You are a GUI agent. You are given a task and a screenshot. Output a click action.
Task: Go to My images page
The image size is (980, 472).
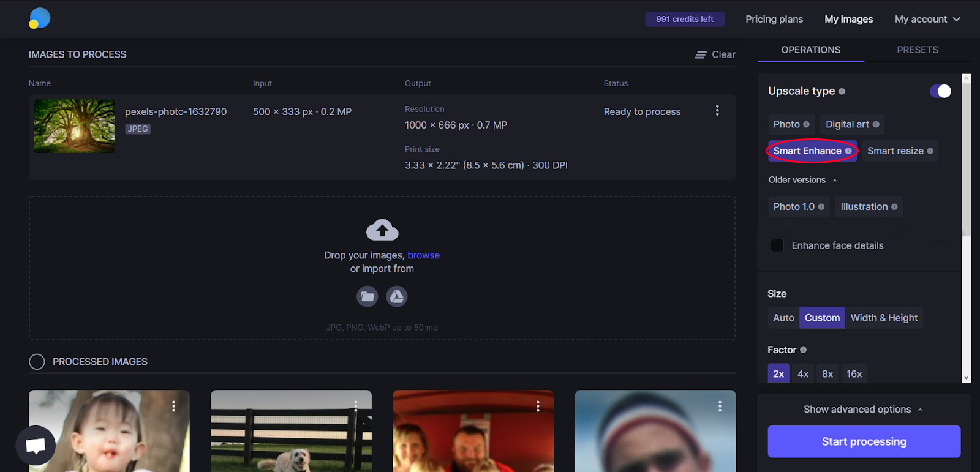(849, 19)
